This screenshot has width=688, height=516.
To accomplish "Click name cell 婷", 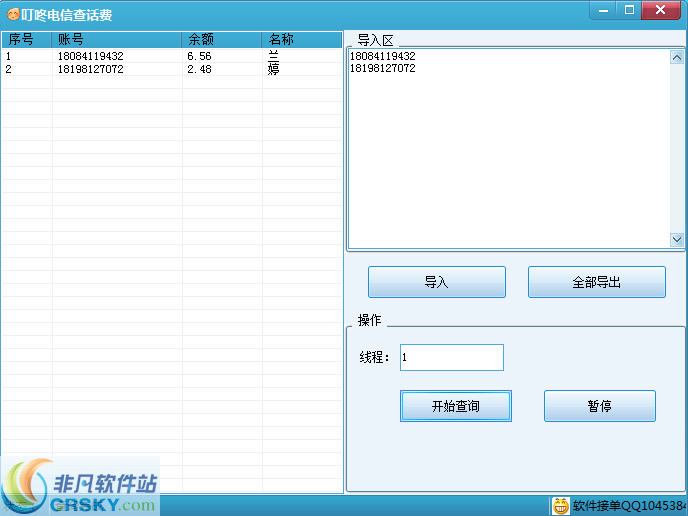I will (x=273, y=69).
